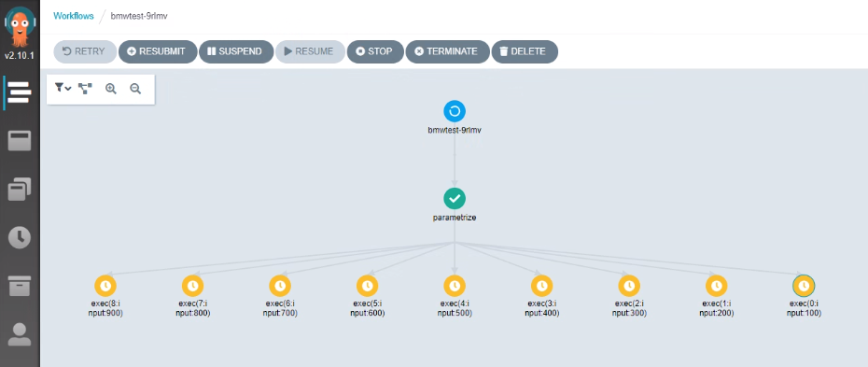The width and height of the screenshot is (868, 367).
Task: Select the bmwtest-9rlmv root running node
Action: point(455,111)
